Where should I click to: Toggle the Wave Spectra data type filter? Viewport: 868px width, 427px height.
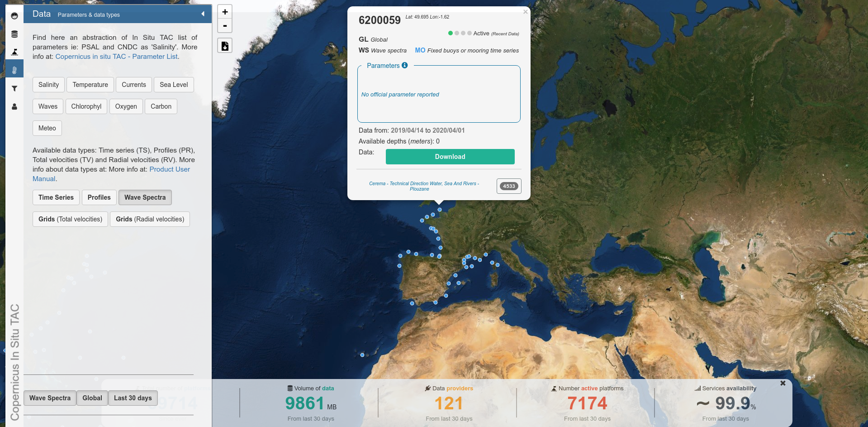[x=145, y=197]
